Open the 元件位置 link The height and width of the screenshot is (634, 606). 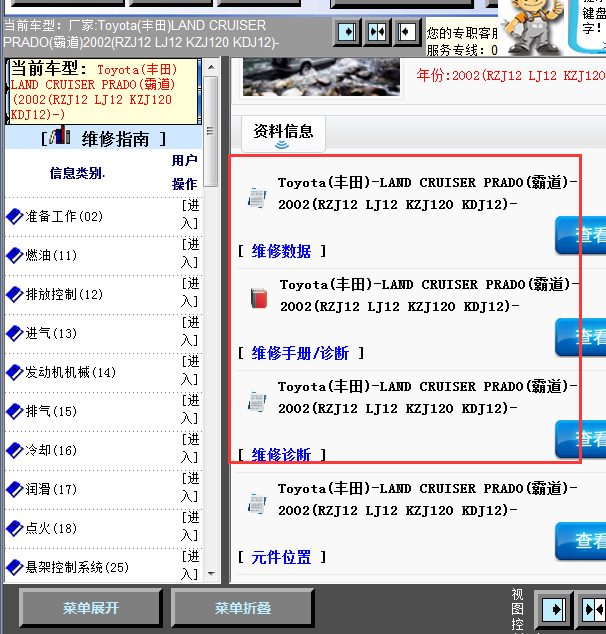point(281,557)
